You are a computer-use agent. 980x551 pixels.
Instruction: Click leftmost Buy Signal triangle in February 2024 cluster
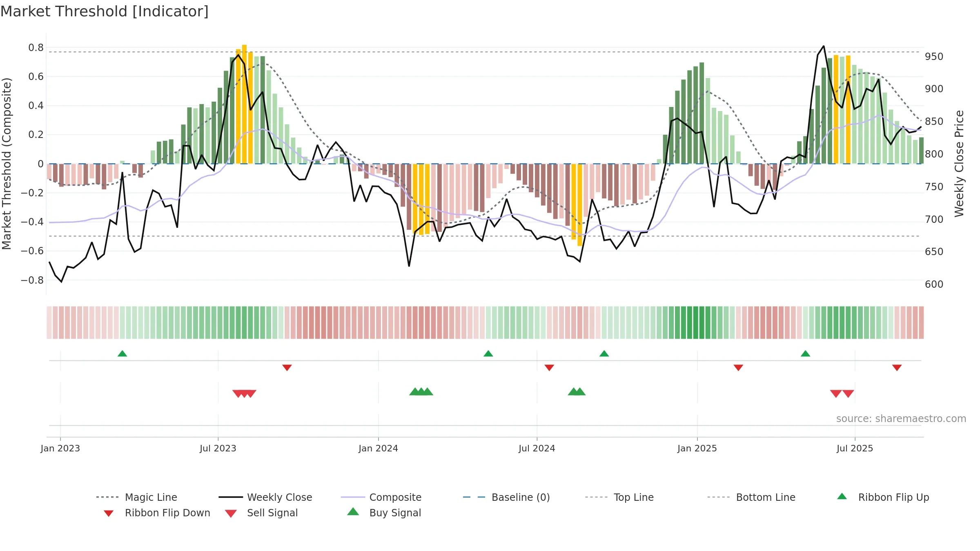click(x=415, y=391)
